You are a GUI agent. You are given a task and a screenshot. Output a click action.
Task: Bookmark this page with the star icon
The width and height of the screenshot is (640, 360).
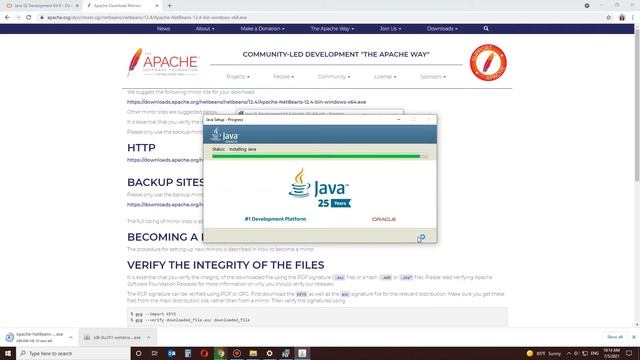[x=609, y=18]
